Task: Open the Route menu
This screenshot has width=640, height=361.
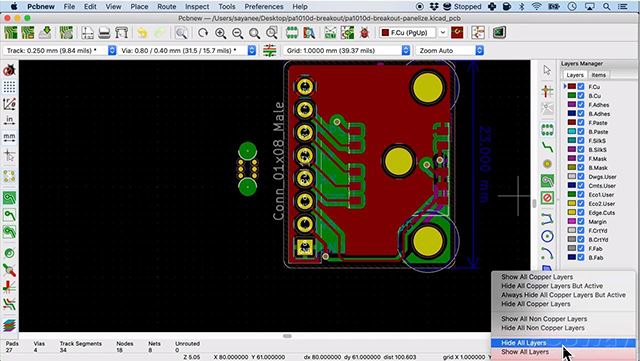Action: 167,7
